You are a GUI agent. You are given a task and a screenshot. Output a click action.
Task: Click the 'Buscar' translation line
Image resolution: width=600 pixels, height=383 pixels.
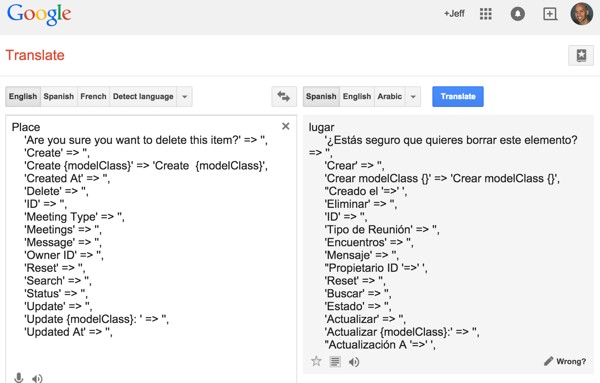click(358, 294)
